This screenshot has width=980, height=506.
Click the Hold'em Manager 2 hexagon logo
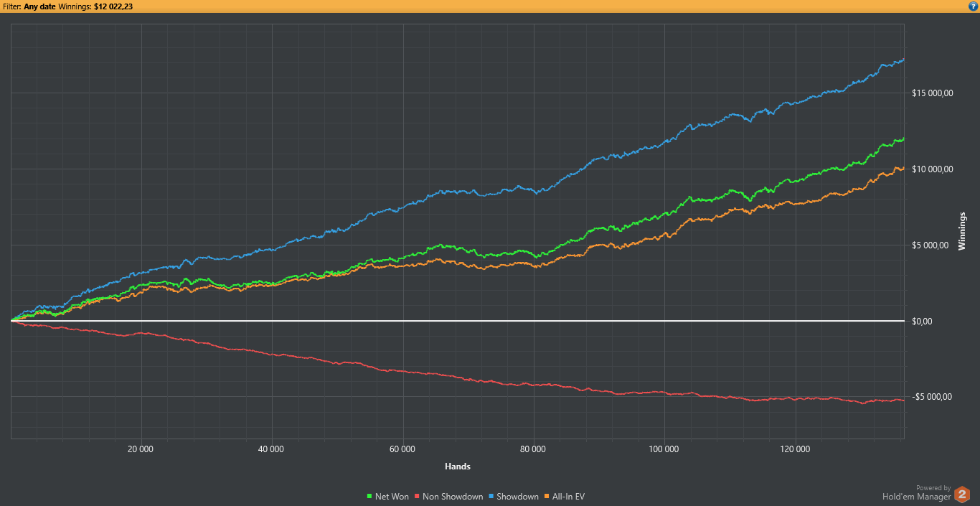[x=962, y=494]
